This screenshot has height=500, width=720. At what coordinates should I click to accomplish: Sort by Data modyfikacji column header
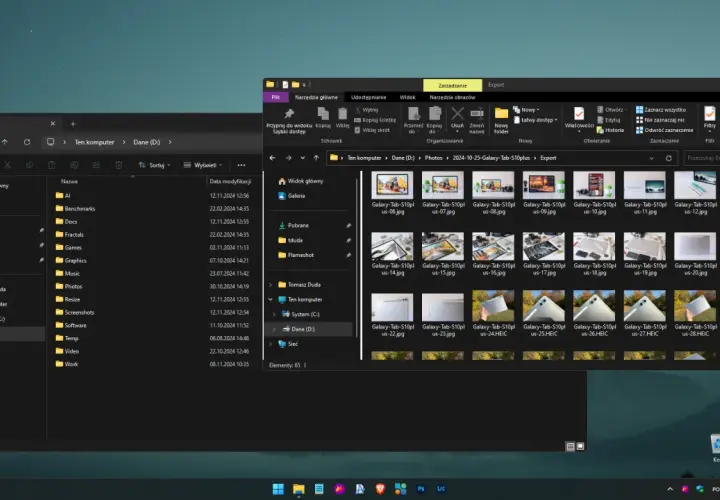(230, 181)
